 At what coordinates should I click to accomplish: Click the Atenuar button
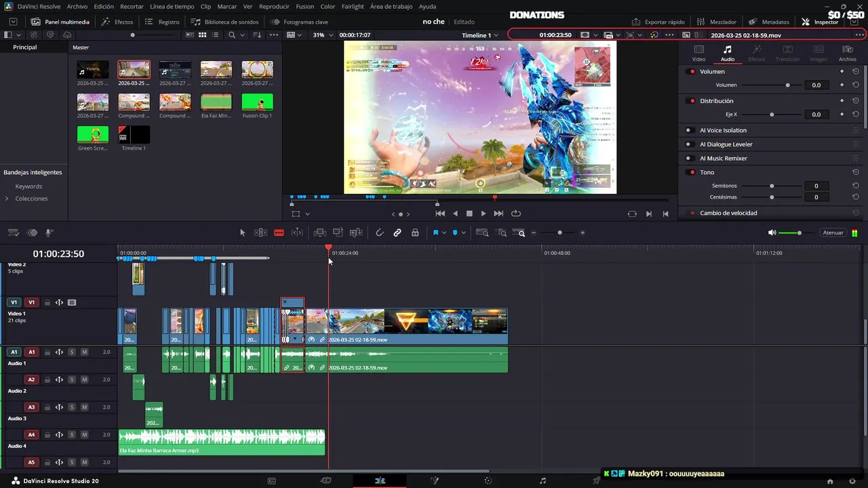[x=833, y=232]
